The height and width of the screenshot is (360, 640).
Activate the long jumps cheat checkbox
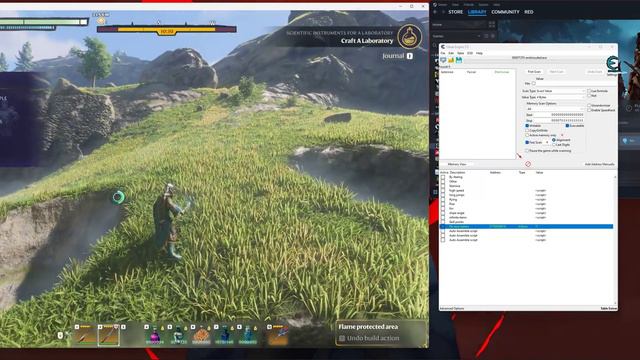[x=443, y=195]
